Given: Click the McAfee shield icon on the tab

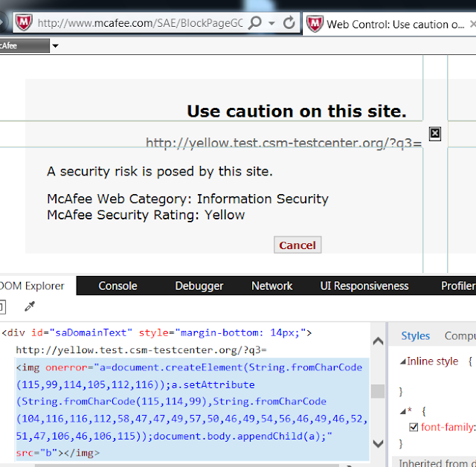Looking at the screenshot, I should pos(315,25).
